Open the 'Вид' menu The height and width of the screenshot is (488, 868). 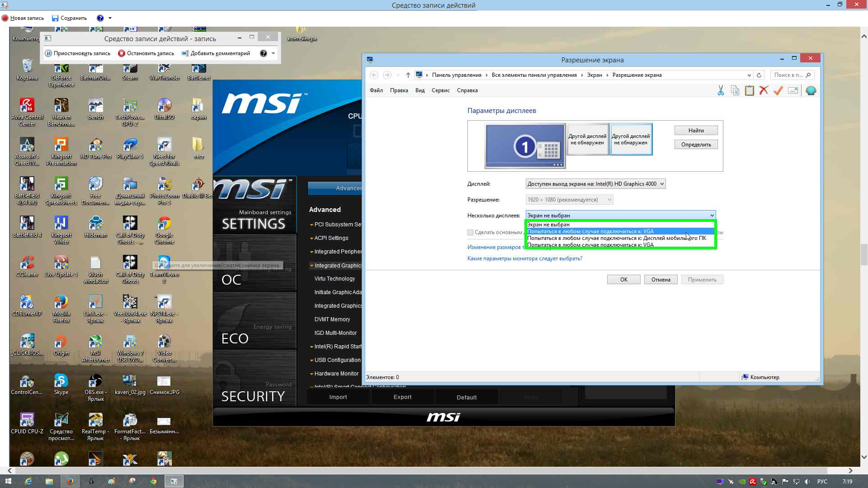pos(420,90)
